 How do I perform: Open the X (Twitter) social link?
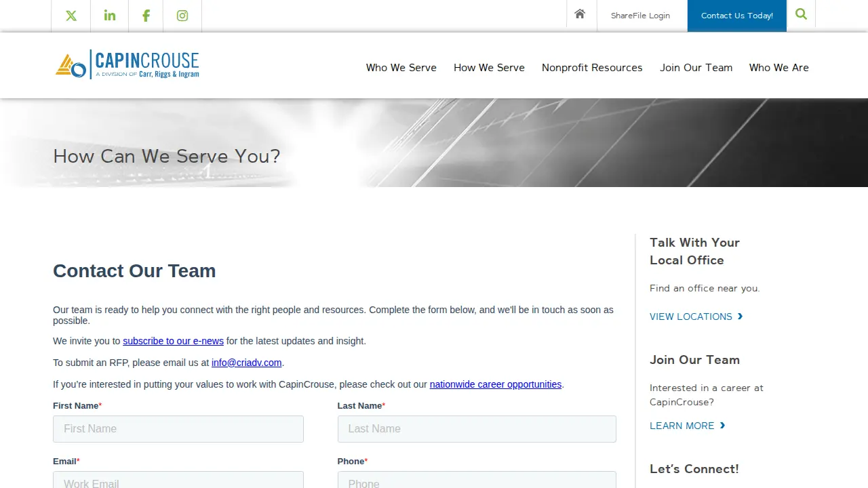(71, 16)
